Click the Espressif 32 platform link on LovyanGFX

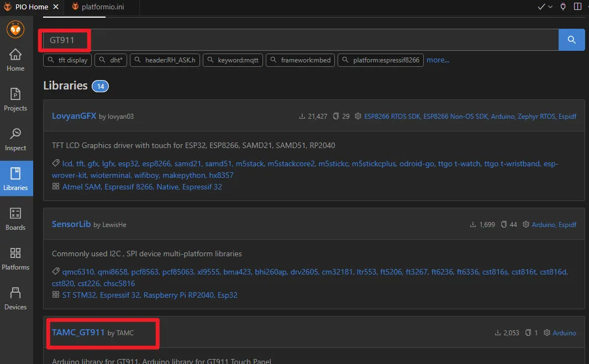click(202, 187)
